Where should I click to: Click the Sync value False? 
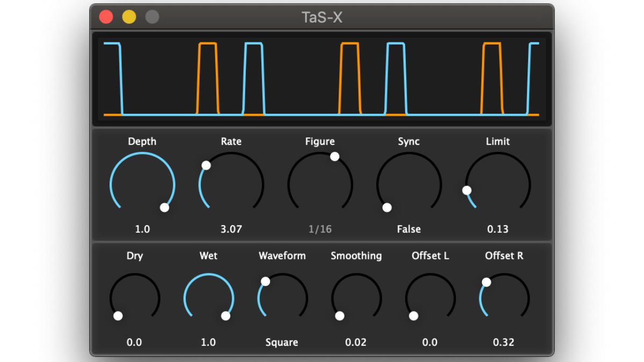[409, 229]
